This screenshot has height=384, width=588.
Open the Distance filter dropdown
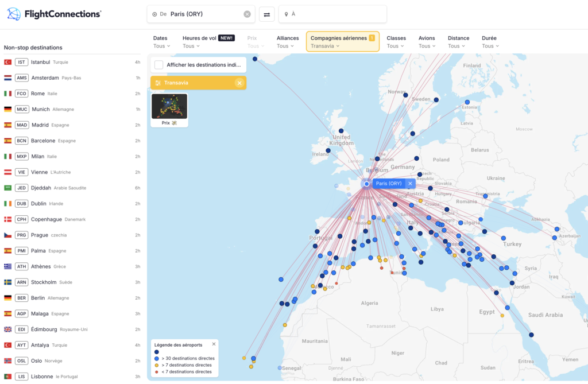[458, 42]
